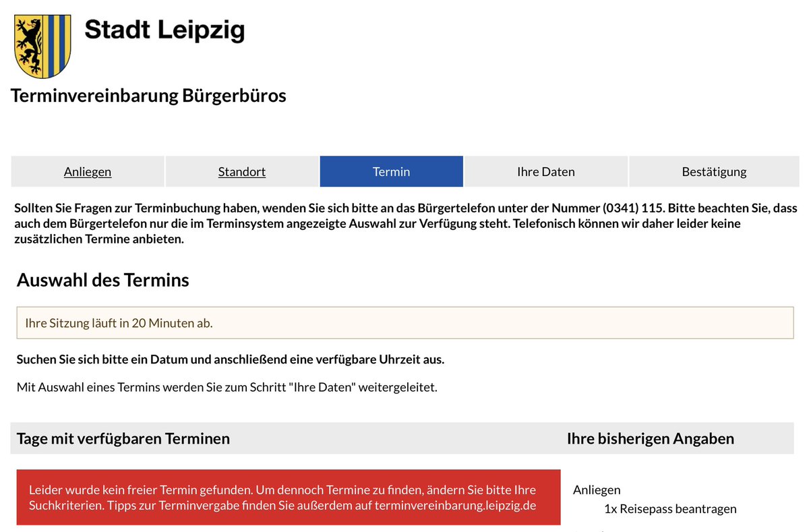Viewport: 809px width, 532px height.
Task: Click the Ihre Daten step tab
Action: coord(546,171)
